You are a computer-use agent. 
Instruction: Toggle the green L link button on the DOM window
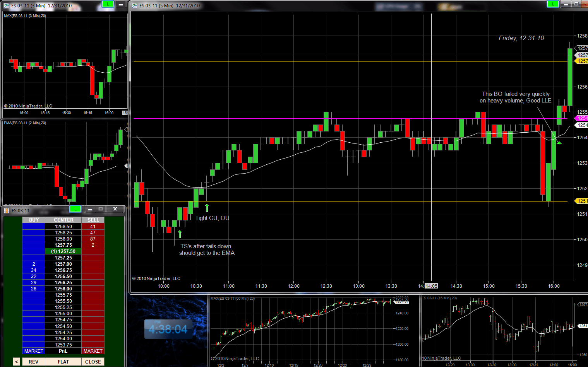(75, 209)
